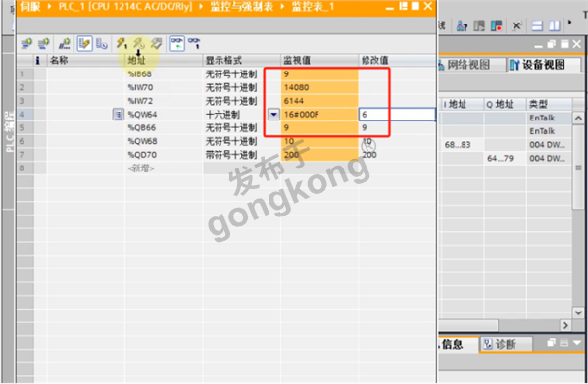Click the stop CPU icon with red dot
588x384 pixels.
pos(496,25)
